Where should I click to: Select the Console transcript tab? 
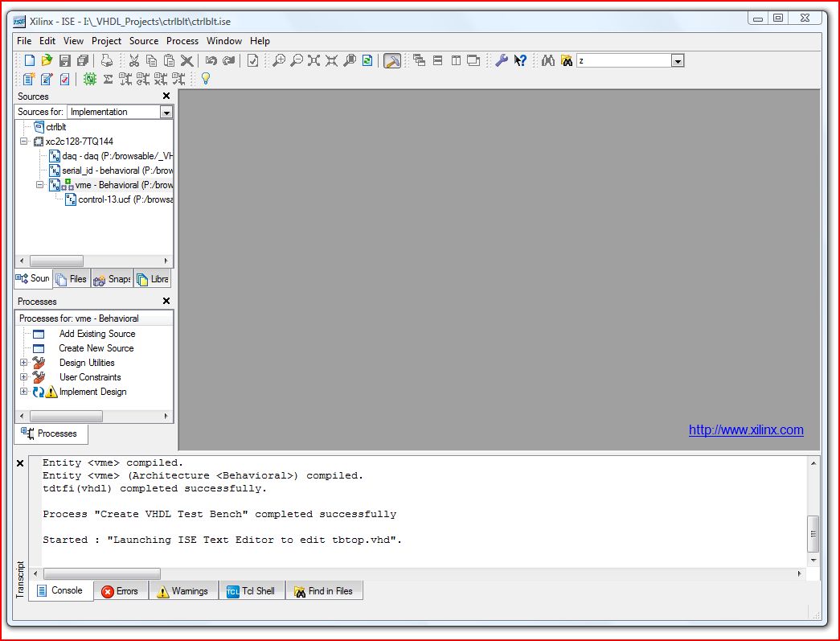(x=60, y=590)
